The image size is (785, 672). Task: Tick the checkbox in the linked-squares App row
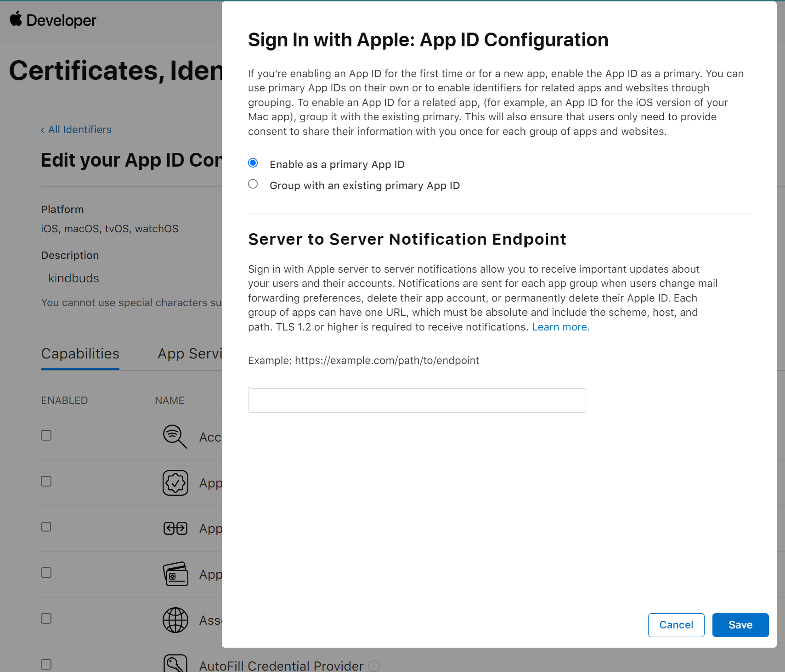(x=46, y=526)
